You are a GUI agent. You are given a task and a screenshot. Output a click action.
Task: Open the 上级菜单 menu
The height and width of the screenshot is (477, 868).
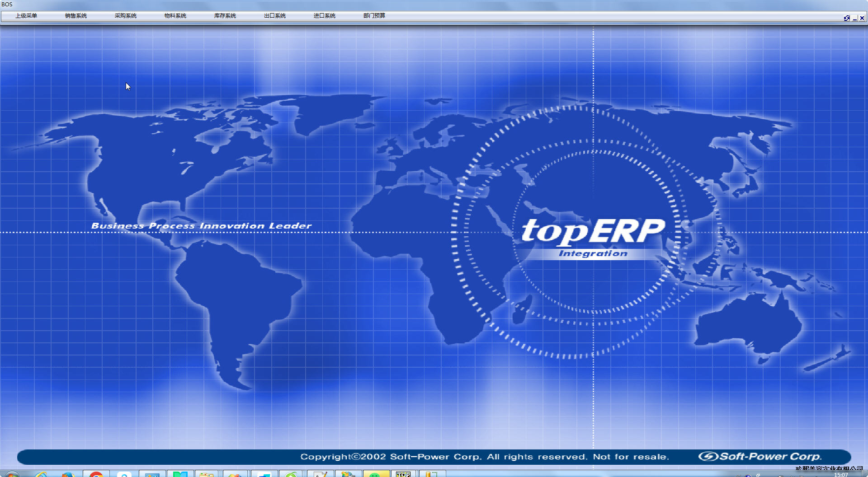tap(26, 16)
